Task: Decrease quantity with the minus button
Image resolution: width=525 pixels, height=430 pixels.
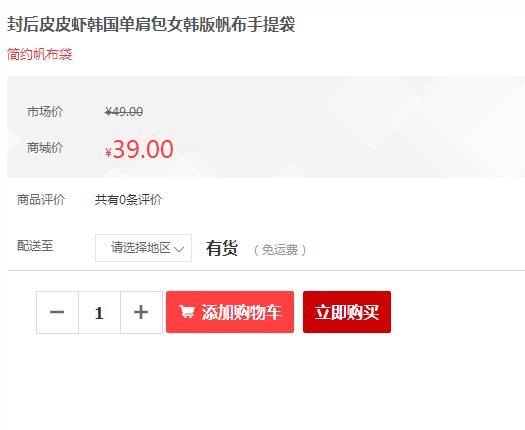Action: tap(57, 312)
